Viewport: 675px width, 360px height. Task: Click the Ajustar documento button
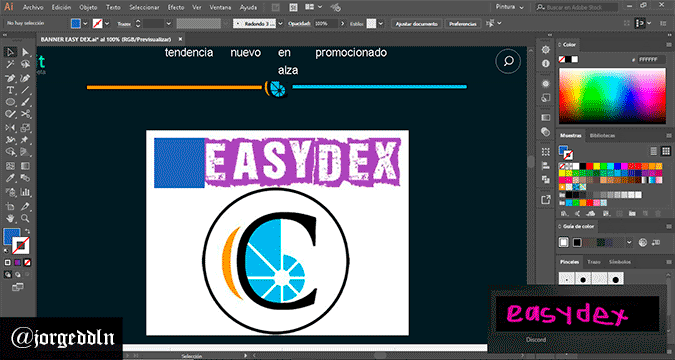[416, 24]
